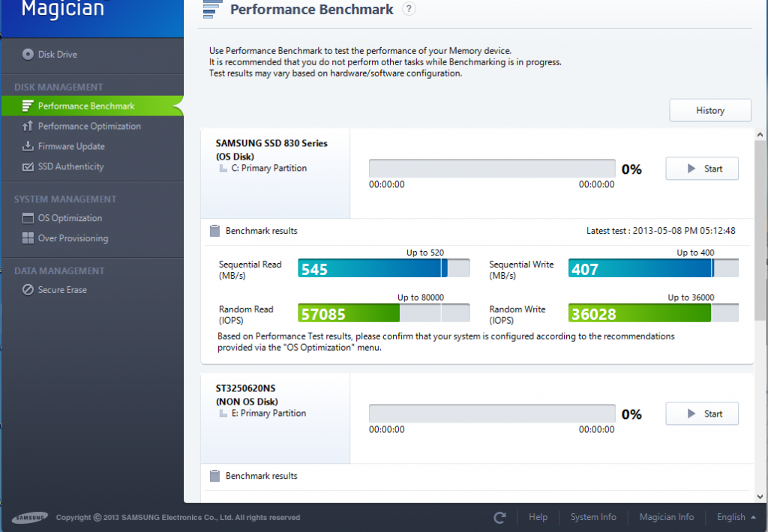Open benchmark History

(x=709, y=110)
